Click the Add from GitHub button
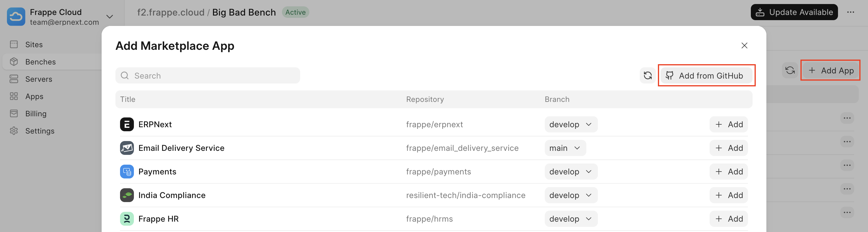This screenshot has width=868, height=232. (x=706, y=76)
